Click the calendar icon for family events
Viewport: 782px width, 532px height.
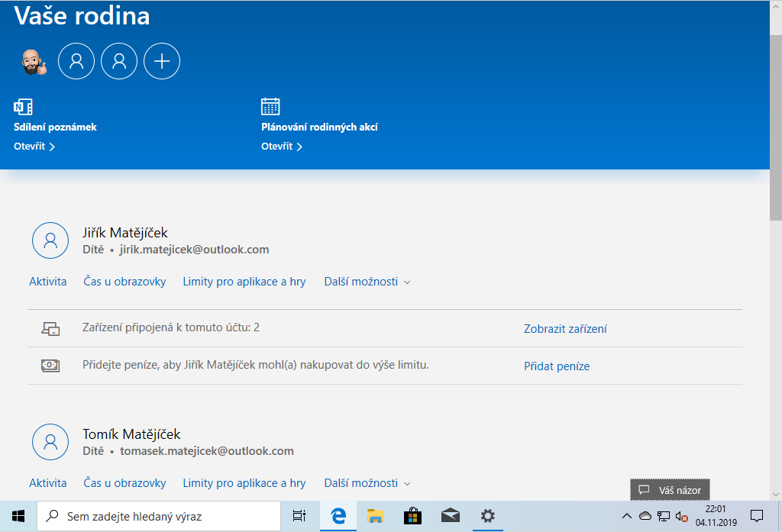[x=270, y=106]
